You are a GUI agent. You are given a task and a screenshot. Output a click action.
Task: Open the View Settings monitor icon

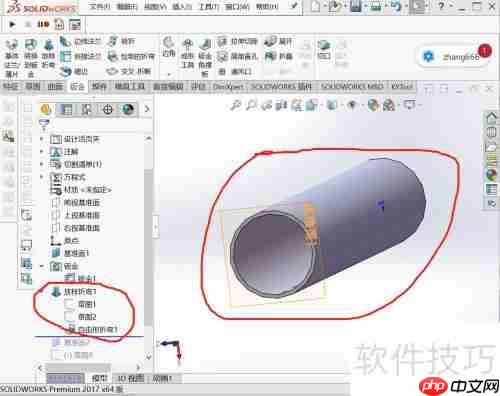pyautogui.click(x=409, y=105)
